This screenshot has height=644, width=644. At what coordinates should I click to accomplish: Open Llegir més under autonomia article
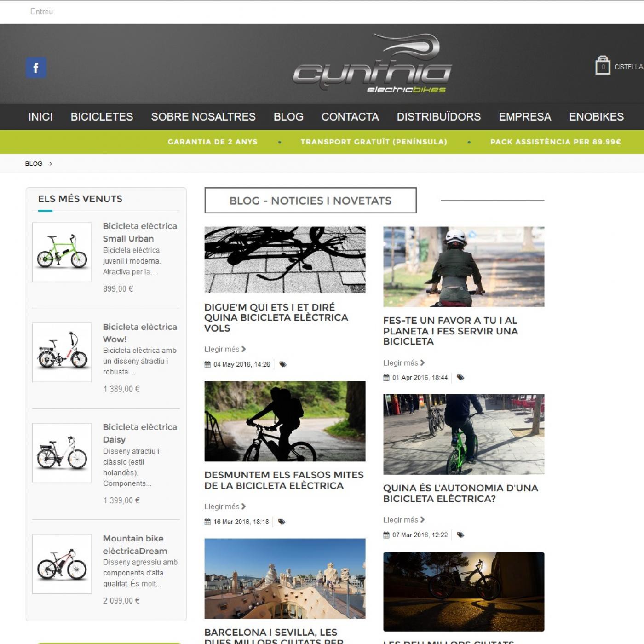404,520
